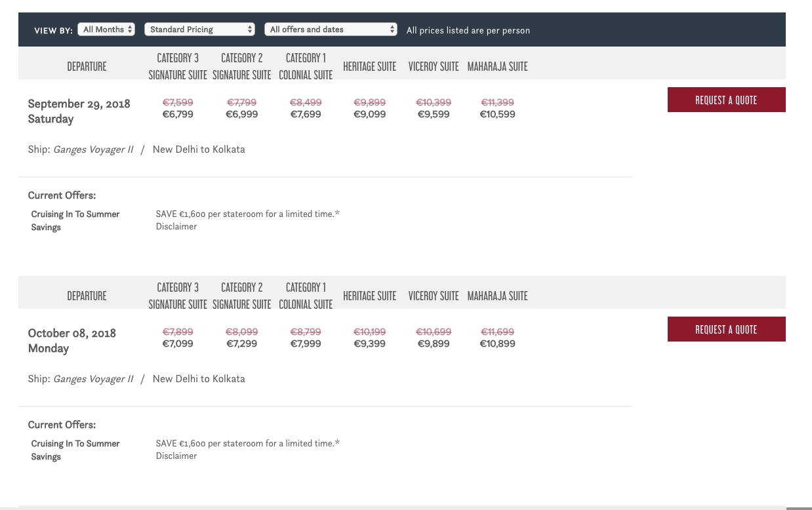This screenshot has height=510, width=812.
Task: Request a quote for October 08, 2018 departure
Action: click(726, 329)
